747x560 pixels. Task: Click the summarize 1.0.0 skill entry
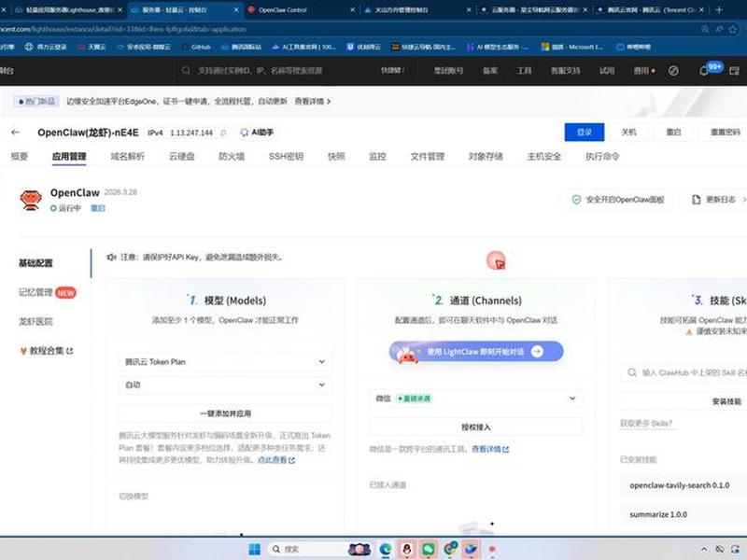pyautogui.click(x=684, y=514)
